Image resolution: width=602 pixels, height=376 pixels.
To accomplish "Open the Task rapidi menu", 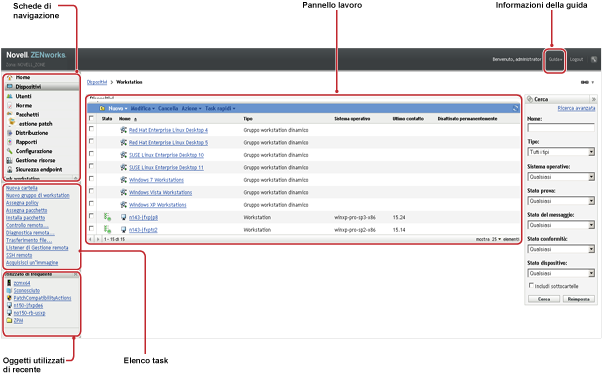I will click(220, 109).
